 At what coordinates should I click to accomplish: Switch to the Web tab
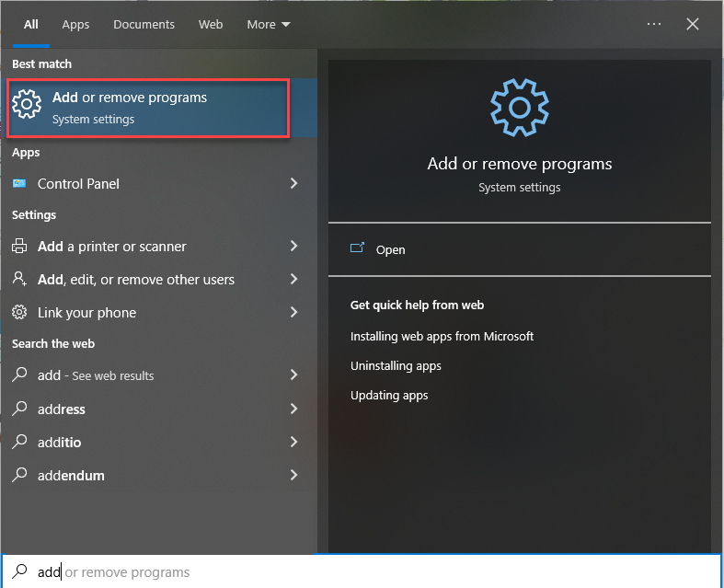pos(211,25)
